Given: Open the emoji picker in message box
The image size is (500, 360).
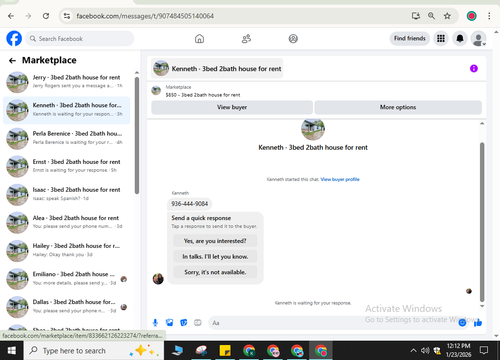Looking at the screenshot, I should click(462, 323).
